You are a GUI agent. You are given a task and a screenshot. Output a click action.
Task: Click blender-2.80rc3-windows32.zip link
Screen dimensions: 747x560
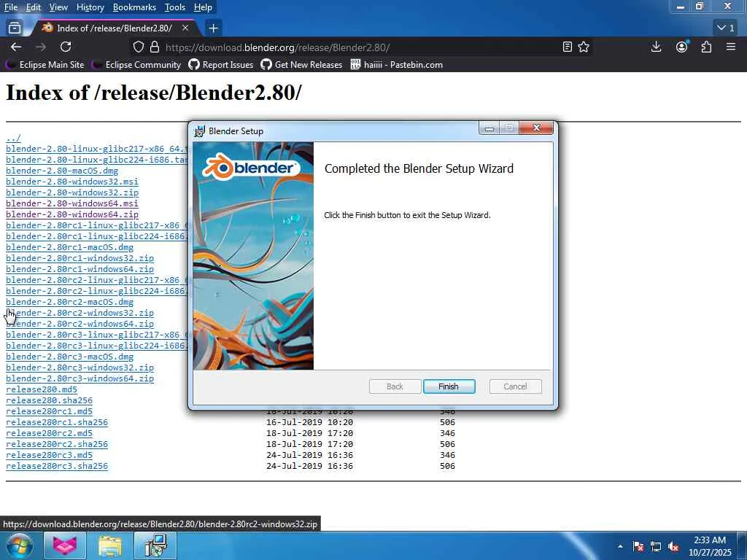click(80, 367)
